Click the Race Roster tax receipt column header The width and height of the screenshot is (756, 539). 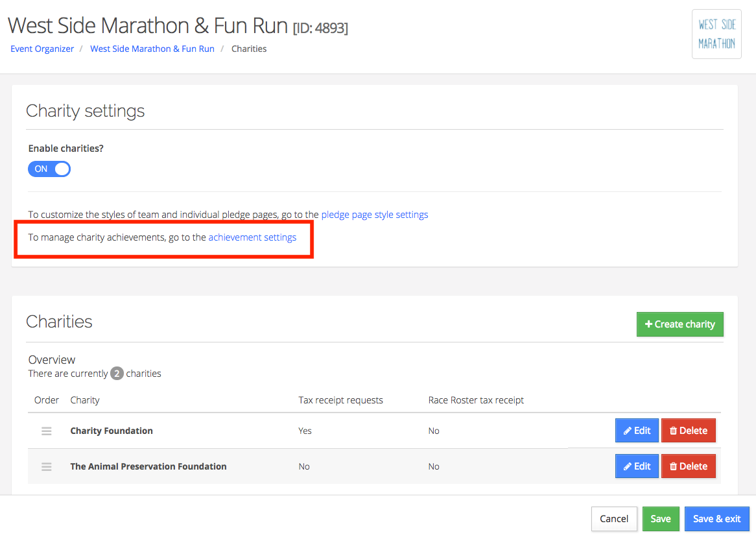pyautogui.click(x=476, y=400)
